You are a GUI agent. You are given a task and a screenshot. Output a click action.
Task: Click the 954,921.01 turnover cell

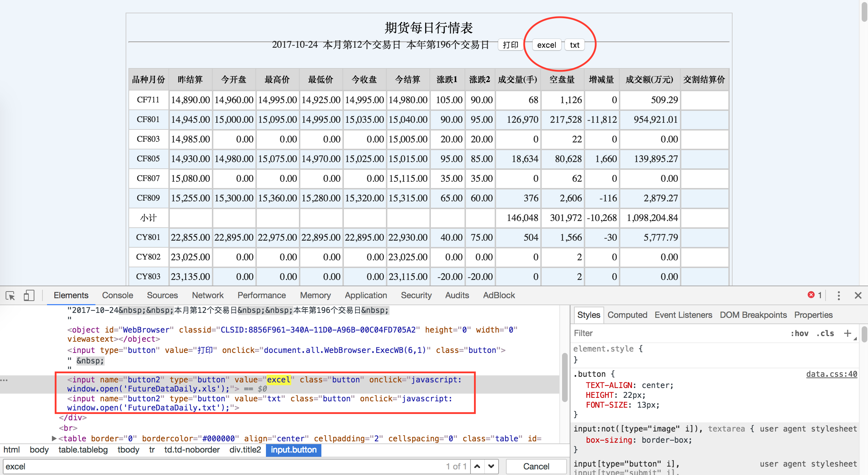(x=649, y=119)
